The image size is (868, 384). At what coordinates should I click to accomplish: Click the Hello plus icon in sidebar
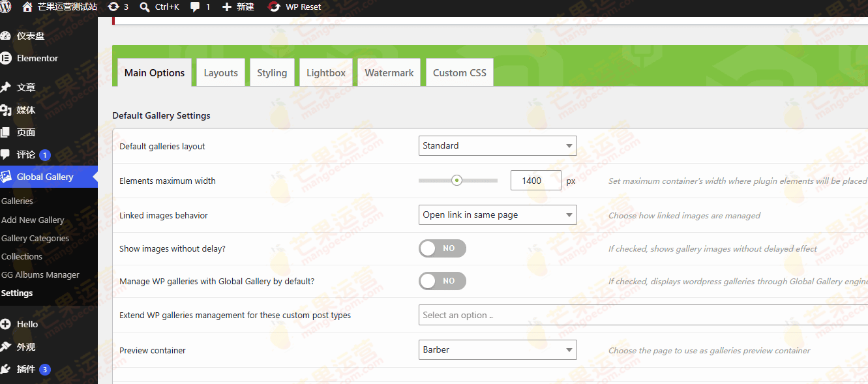click(x=6, y=324)
